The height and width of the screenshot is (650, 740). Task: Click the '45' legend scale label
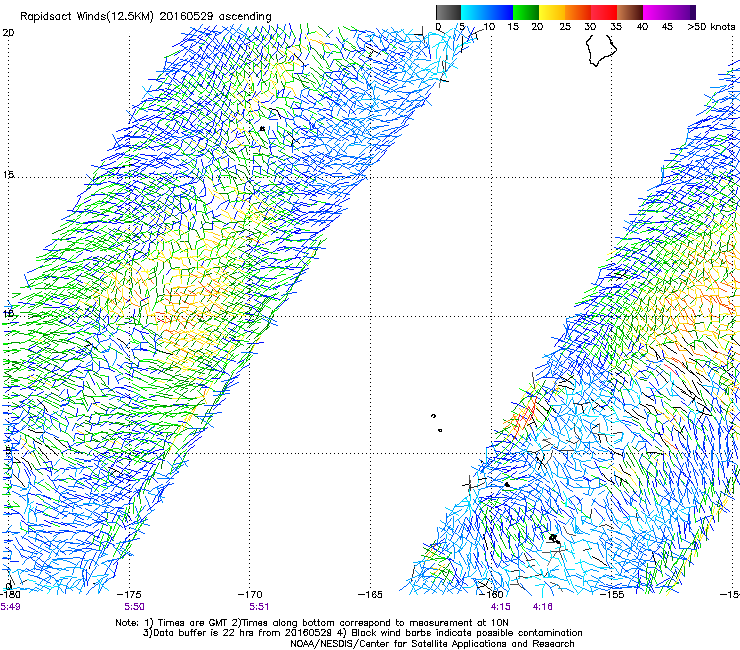tap(667, 27)
